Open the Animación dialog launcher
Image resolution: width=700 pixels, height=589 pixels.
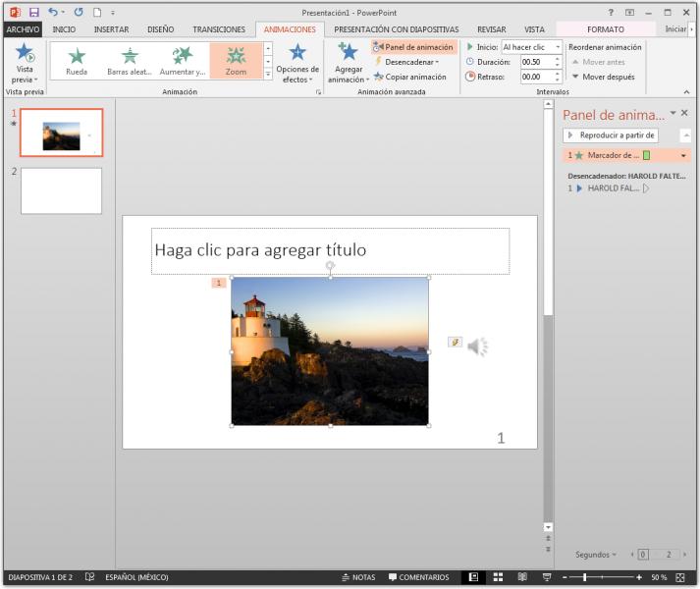click(318, 92)
